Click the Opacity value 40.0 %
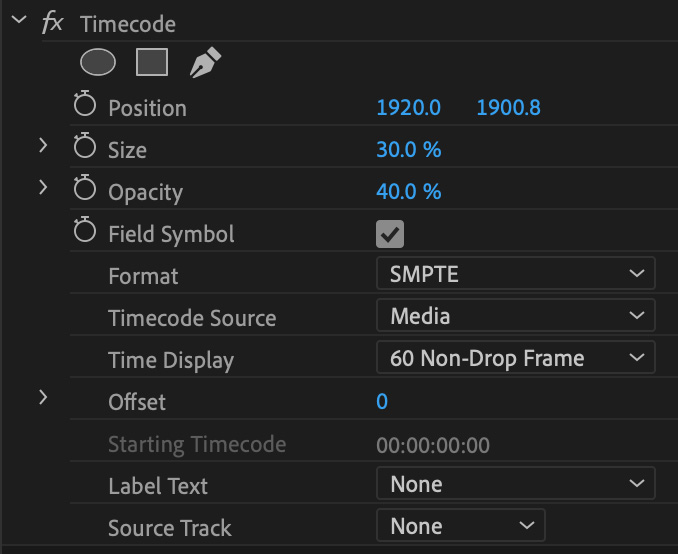This screenshot has height=554, width=678. coord(408,191)
